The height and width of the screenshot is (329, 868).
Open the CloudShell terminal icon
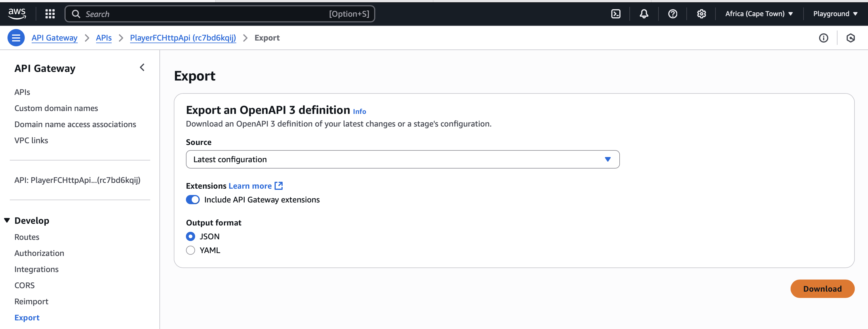616,14
